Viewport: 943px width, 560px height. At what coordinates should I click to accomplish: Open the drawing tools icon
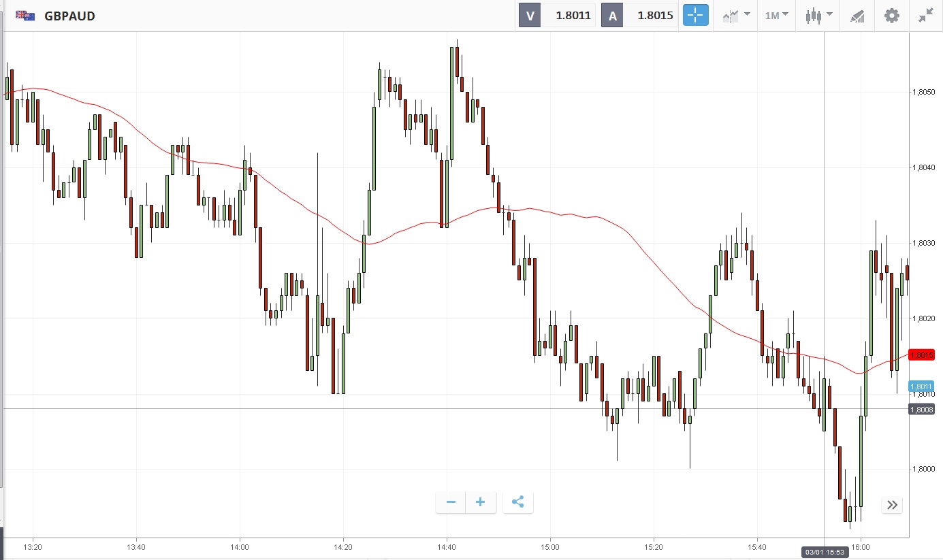(x=857, y=16)
